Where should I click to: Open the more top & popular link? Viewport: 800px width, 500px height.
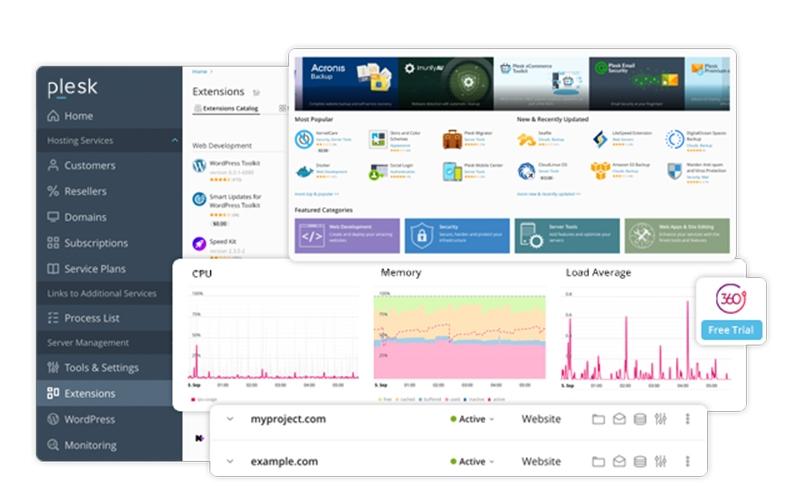[x=316, y=194]
